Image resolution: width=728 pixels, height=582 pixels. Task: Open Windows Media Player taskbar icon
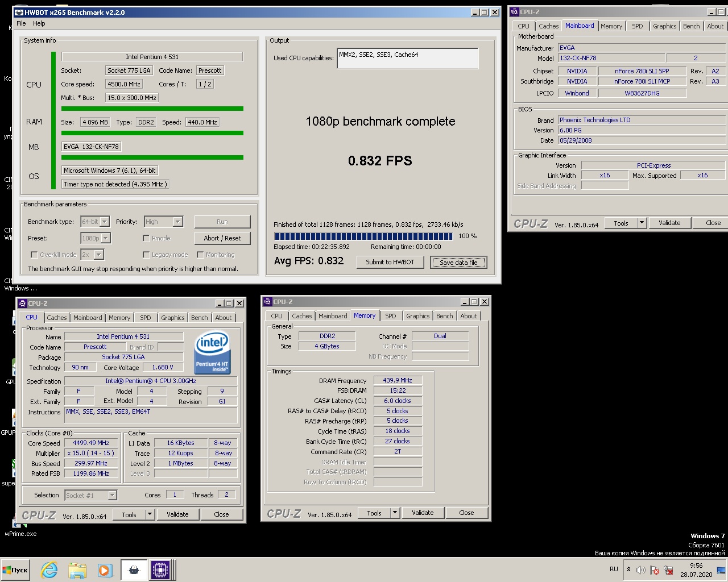pyautogui.click(x=105, y=570)
